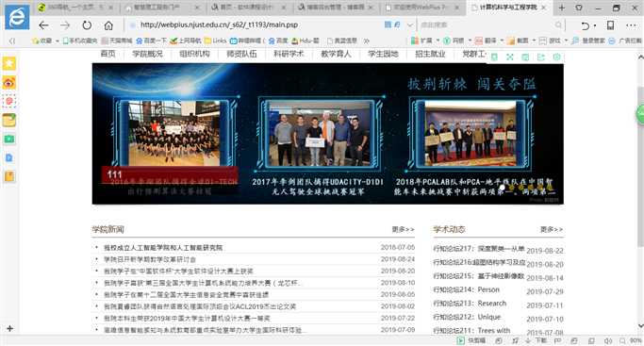Open 快剪辑 in the status bar
This screenshot has width=644, height=346.
471,340
